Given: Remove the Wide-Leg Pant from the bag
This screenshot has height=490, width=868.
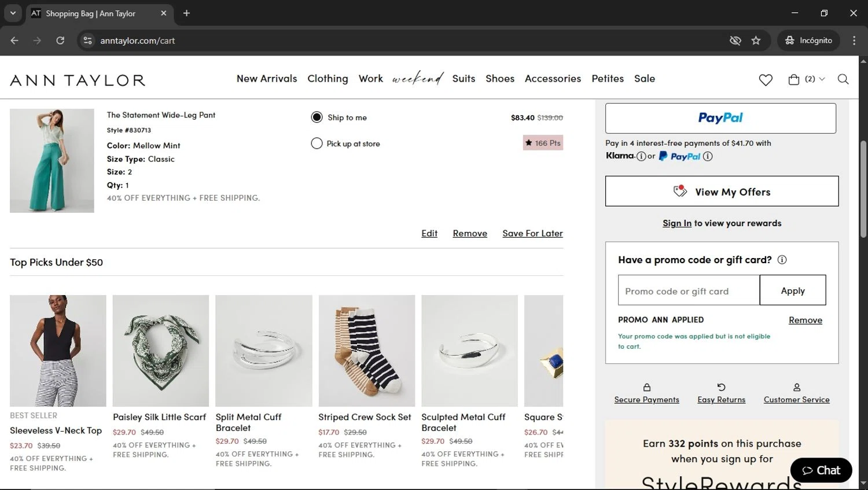Looking at the screenshot, I should [x=470, y=234].
